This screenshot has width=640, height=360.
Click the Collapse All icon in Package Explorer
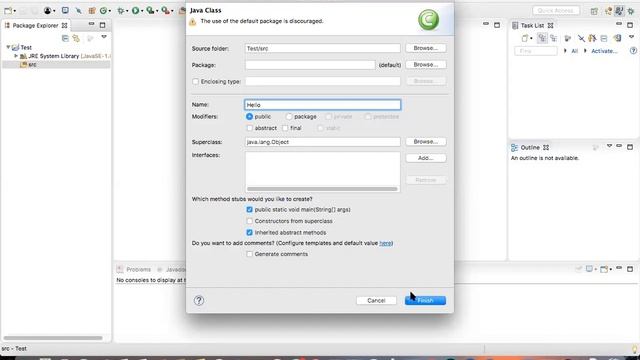tap(65, 38)
